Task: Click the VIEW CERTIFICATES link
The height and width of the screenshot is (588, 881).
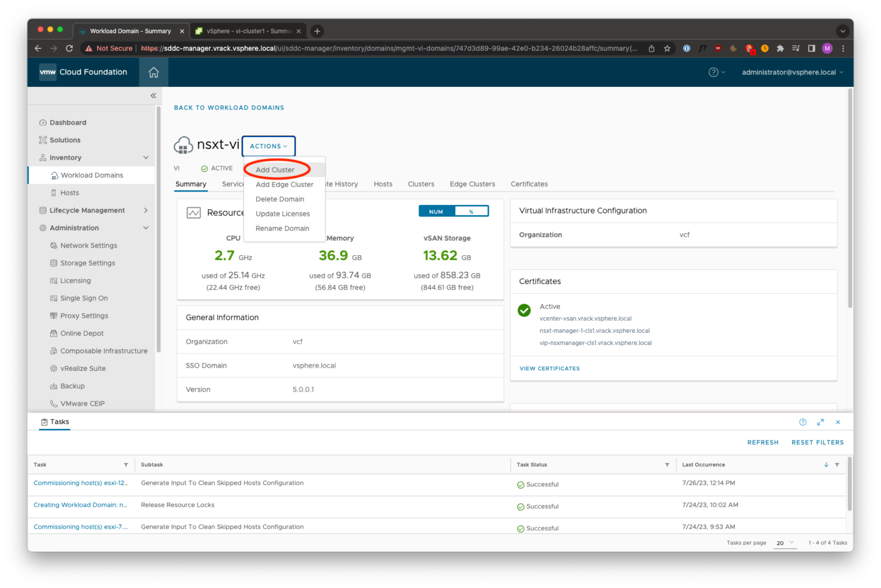Action: (x=549, y=368)
